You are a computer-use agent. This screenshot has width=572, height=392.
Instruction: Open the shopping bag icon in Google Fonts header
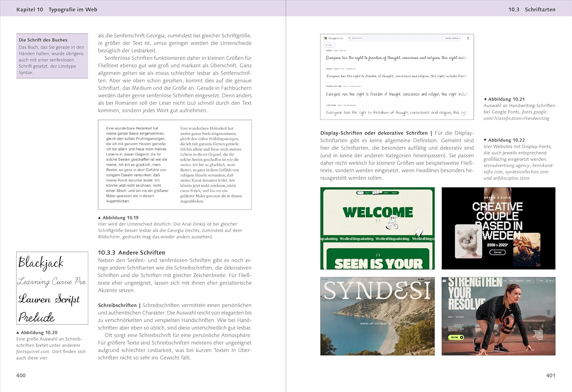click(468, 38)
